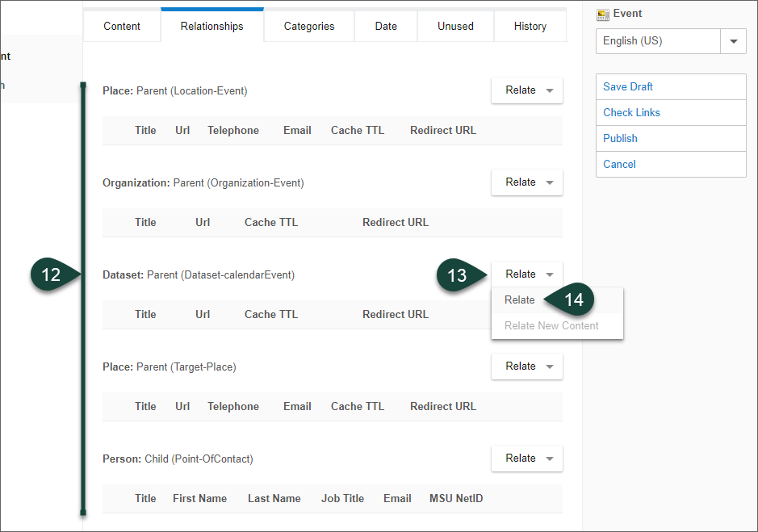This screenshot has width=758, height=532.
Task: Publish the event
Action: (x=620, y=138)
